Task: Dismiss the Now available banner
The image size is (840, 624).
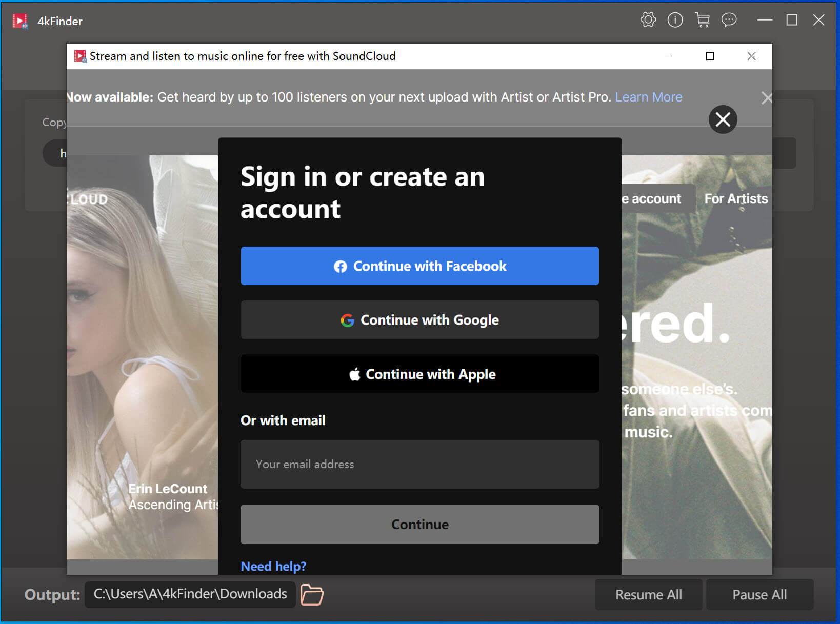Action: point(766,98)
